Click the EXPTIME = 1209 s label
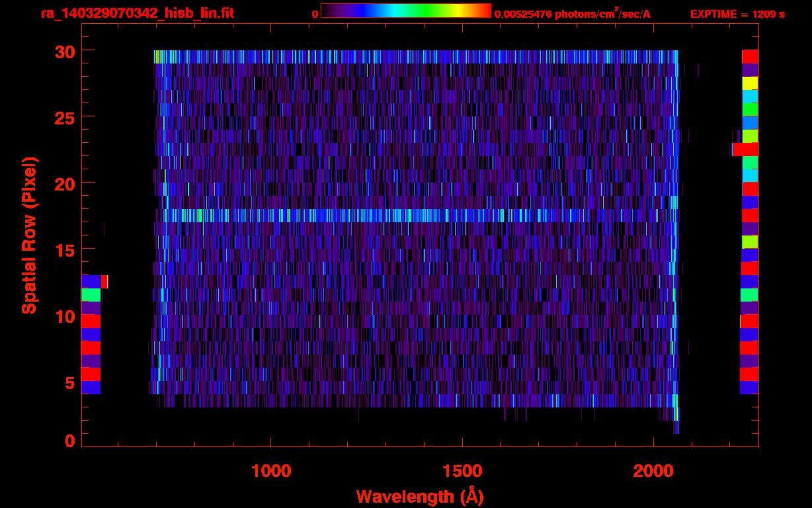 737,14
